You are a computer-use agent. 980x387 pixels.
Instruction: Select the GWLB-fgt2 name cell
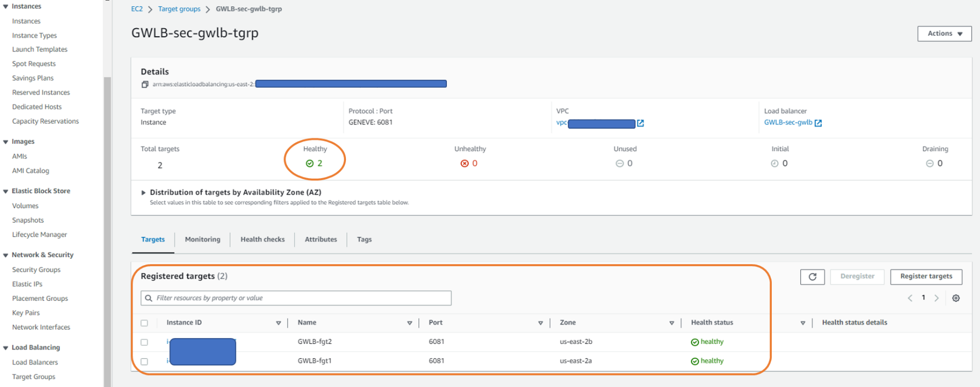pyautogui.click(x=314, y=342)
